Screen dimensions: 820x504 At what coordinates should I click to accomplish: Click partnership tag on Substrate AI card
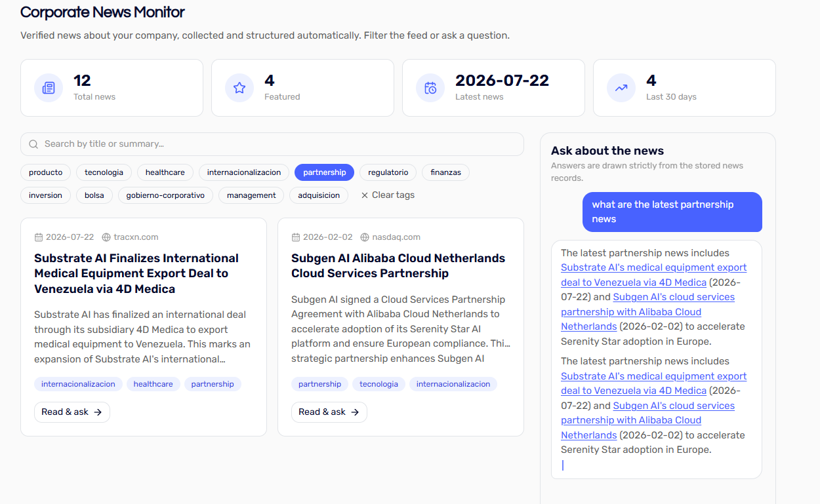213,384
